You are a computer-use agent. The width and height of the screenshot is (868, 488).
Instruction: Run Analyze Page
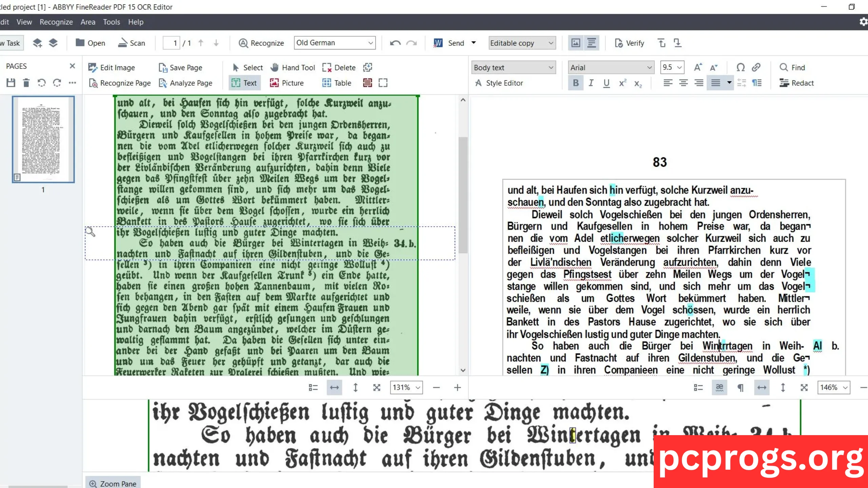pyautogui.click(x=185, y=83)
